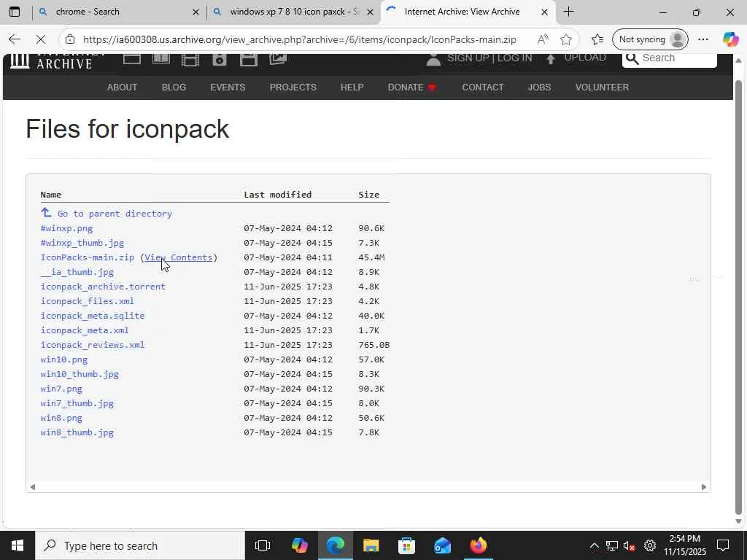Open the JOBS menu item

click(x=539, y=87)
